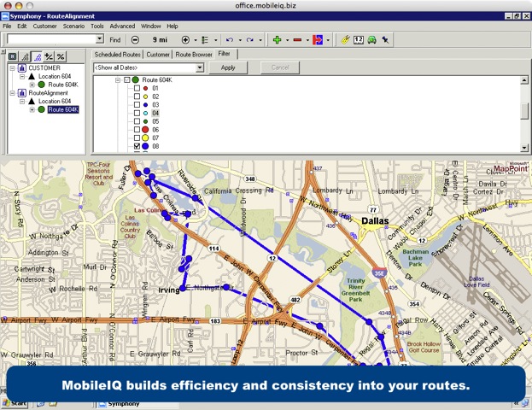Click the percent sign panel icon

61,56
